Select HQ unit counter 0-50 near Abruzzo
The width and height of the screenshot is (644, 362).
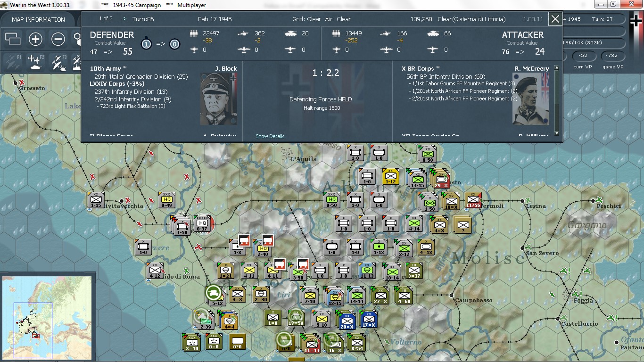332,200
